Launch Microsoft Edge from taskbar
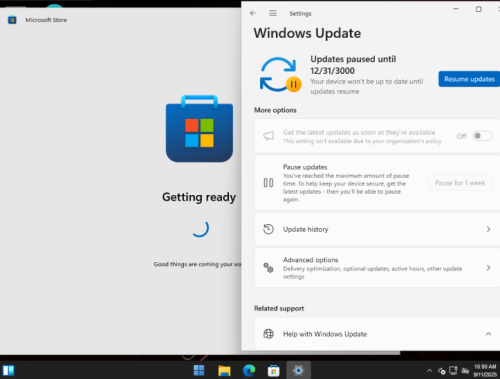Viewport: 500px width, 379px height. tap(249, 370)
